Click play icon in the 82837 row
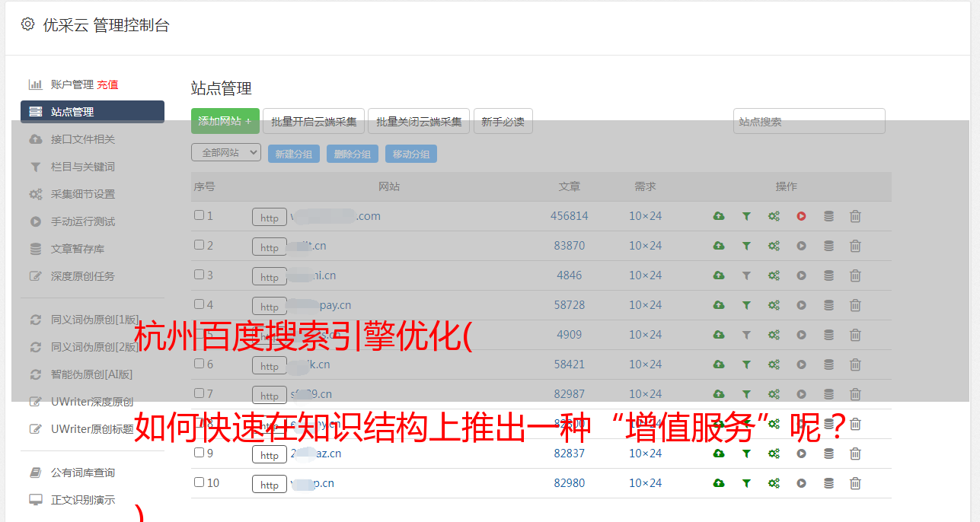980x522 pixels. pyautogui.click(x=801, y=454)
